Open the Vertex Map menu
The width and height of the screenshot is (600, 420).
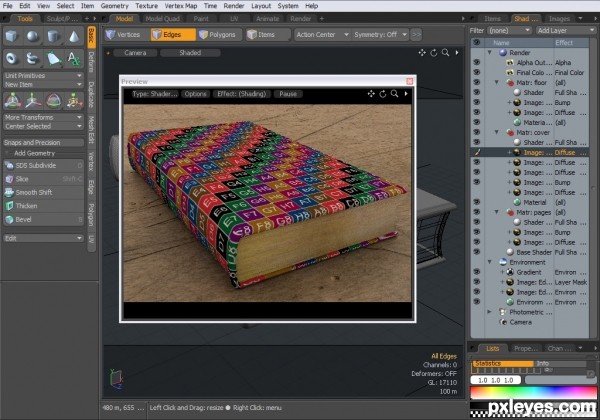click(181, 6)
